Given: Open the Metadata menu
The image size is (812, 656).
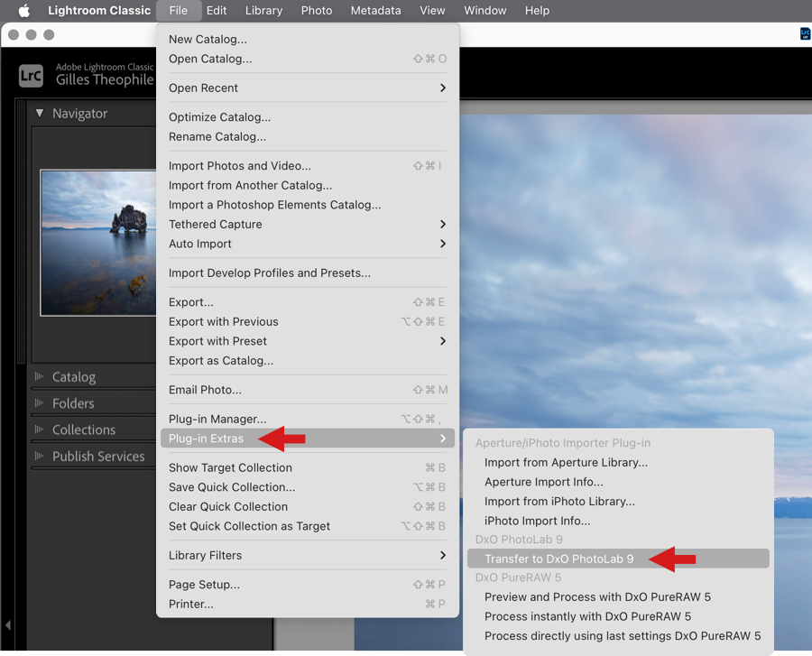Looking at the screenshot, I should (x=375, y=10).
